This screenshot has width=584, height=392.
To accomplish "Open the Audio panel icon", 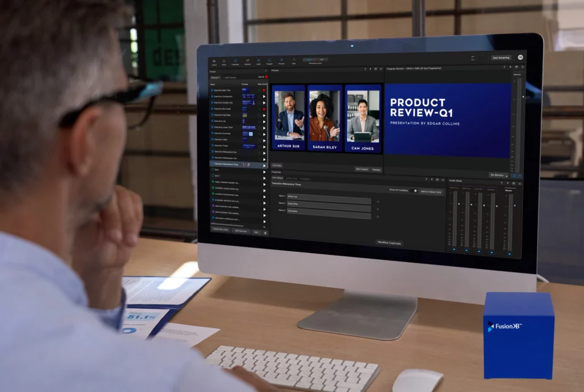I will click(x=258, y=62).
